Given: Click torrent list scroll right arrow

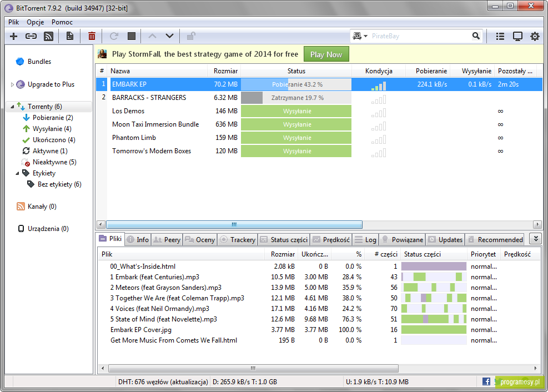Looking at the screenshot, I should [x=537, y=224].
